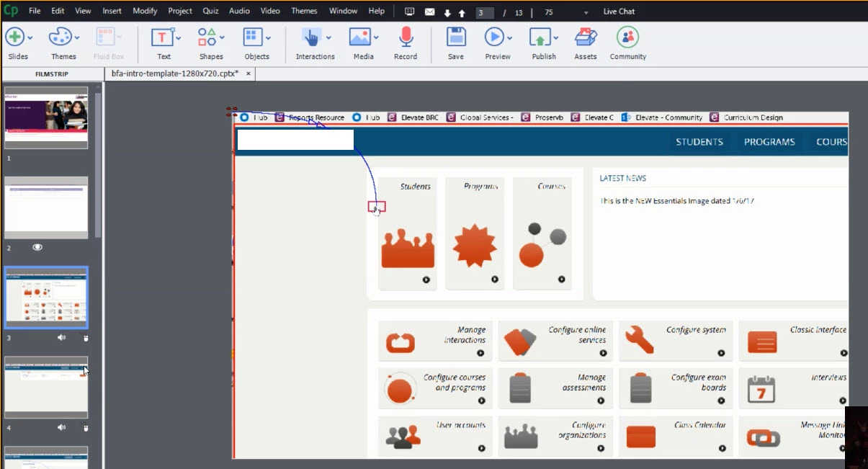Click the Interviews calendar icon
This screenshot has width=868, height=469.
pyautogui.click(x=761, y=389)
